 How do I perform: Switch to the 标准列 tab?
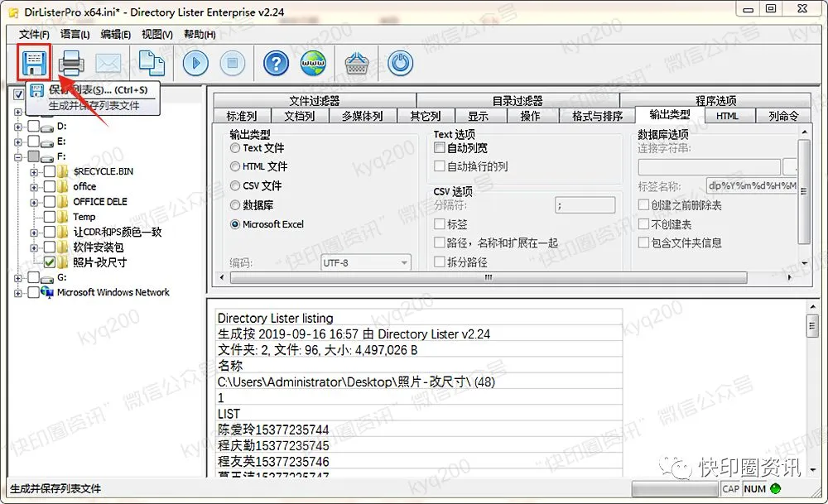[x=242, y=116]
